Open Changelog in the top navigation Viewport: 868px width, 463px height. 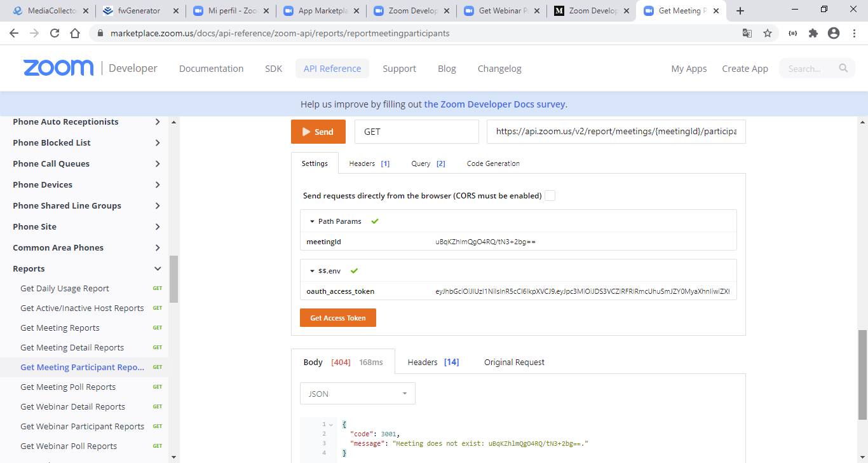[499, 68]
